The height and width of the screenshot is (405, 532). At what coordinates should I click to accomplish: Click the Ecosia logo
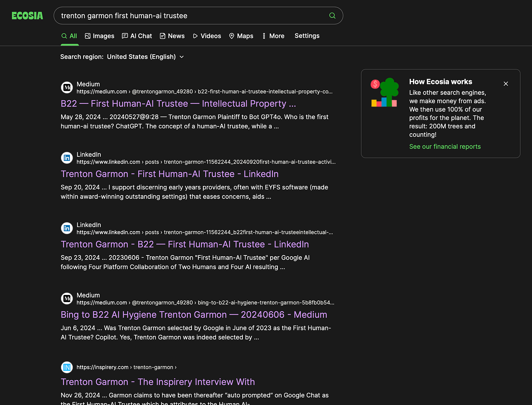point(27,16)
